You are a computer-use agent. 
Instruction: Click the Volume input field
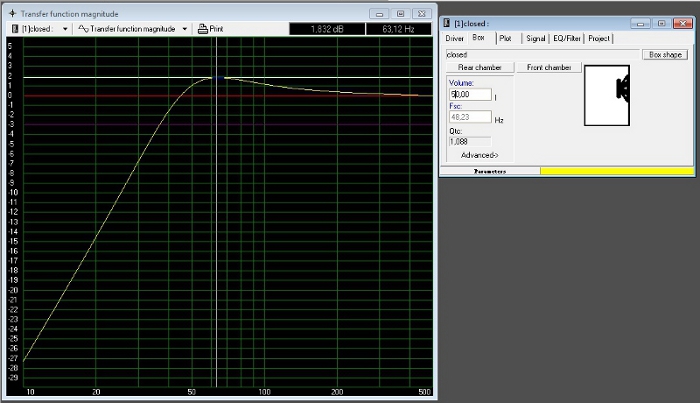coord(470,95)
